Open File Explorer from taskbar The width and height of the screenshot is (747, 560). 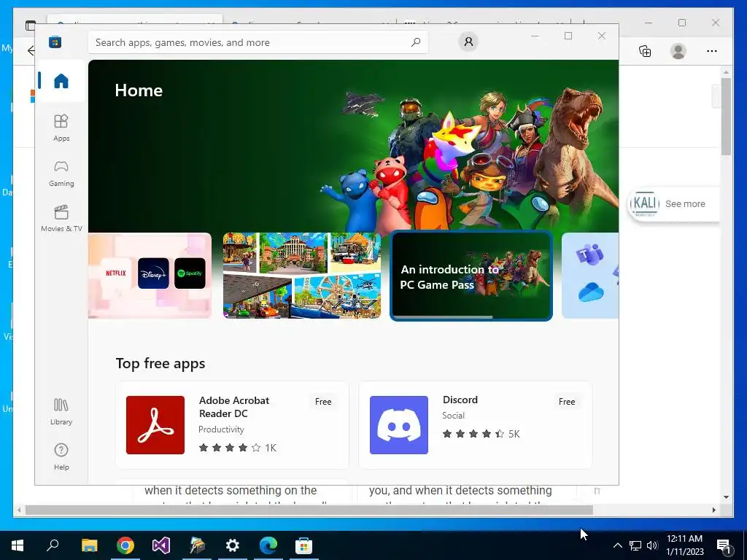(x=89, y=545)
